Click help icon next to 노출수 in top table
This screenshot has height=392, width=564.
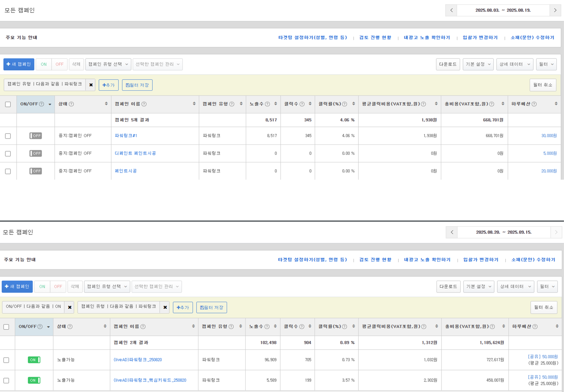(267, 104)
